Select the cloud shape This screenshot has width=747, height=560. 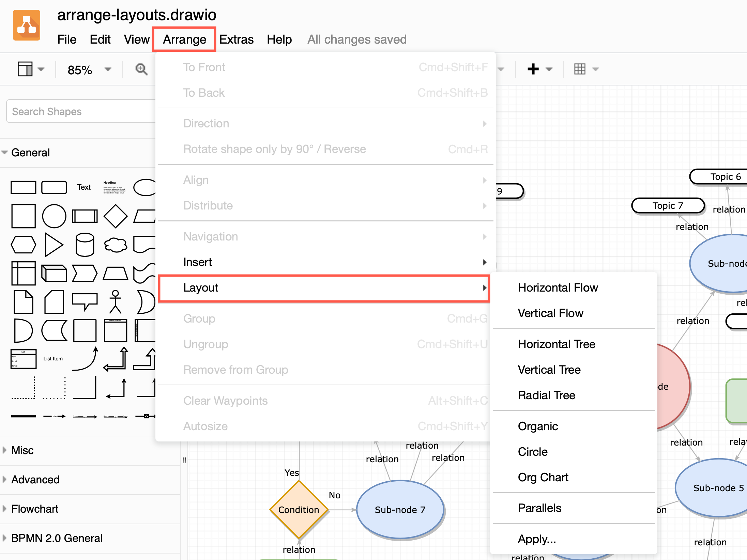pos(115,244)
